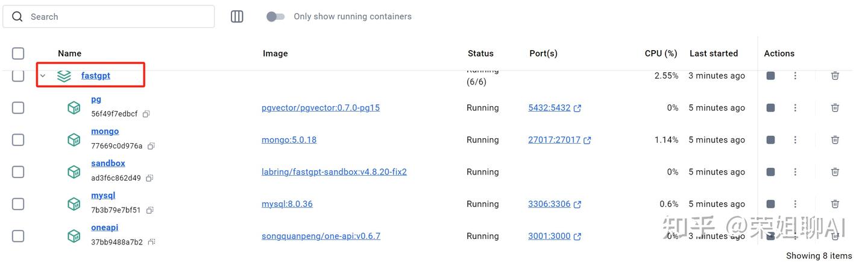Open the sandbox container link

[108, 163]
